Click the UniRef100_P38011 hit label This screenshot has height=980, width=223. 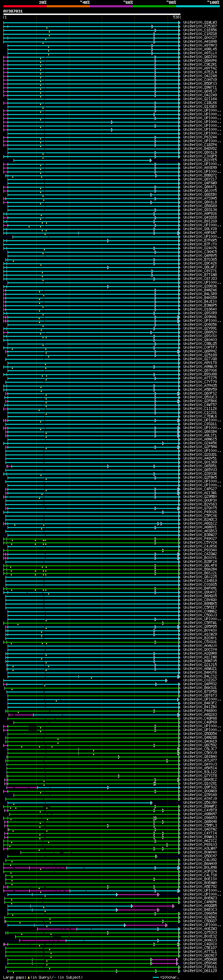pyautogui.click(x=200, y=967)
